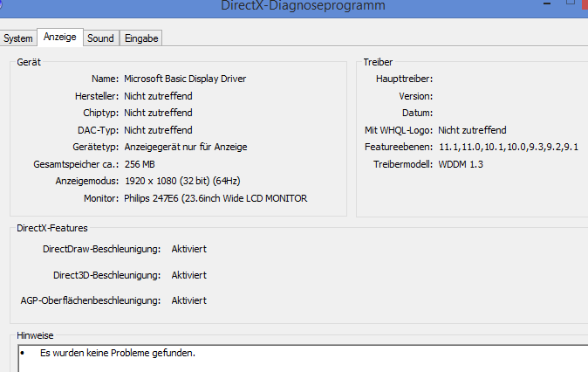Click the Gesamtspeicher ca. label
Screen dimensions: 588x372
76,164
